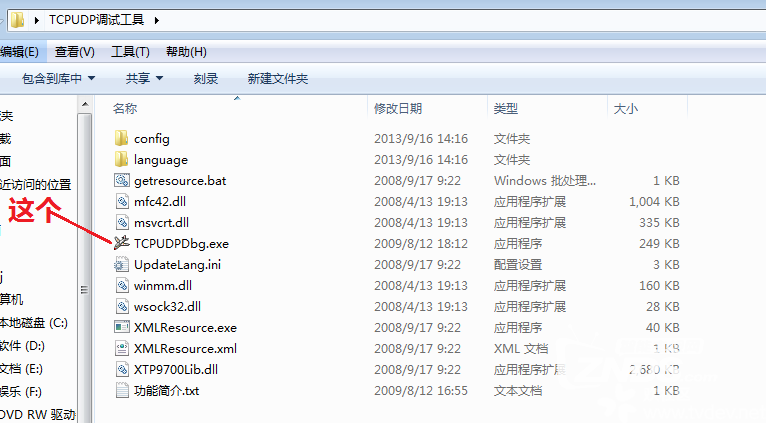Select the language folder name
766x423 pixels.
pos(161,160)
